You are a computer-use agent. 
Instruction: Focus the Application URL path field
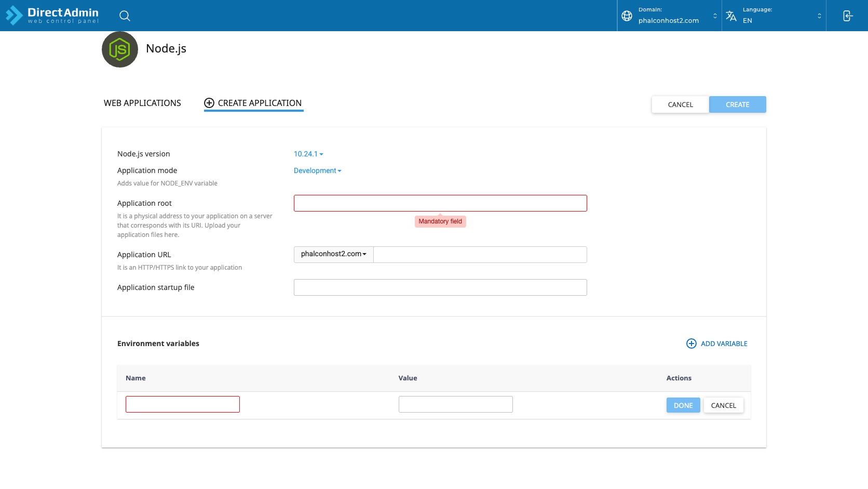pyautogui.click(x=480, y=255)
